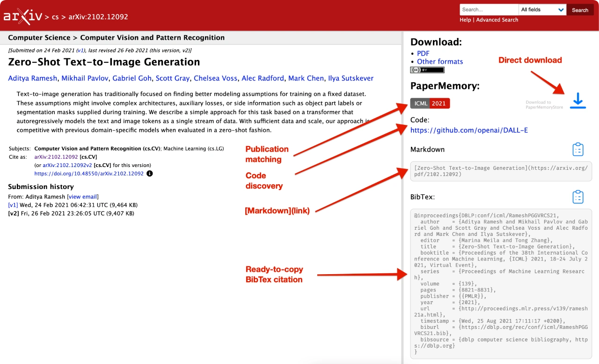Screen dimensions: 599x364
Task: Open Other formats download link
Action: coord(440,61)
